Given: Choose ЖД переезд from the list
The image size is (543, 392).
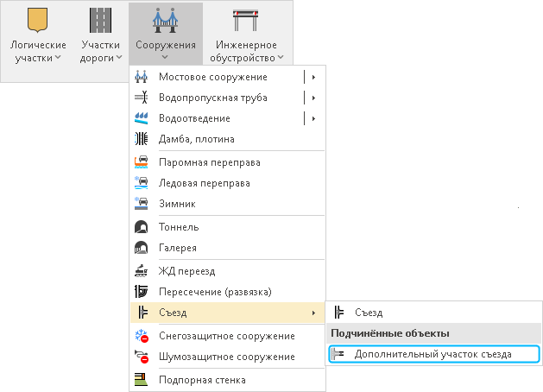Looking at the screenshot, I should pos(228,271).
